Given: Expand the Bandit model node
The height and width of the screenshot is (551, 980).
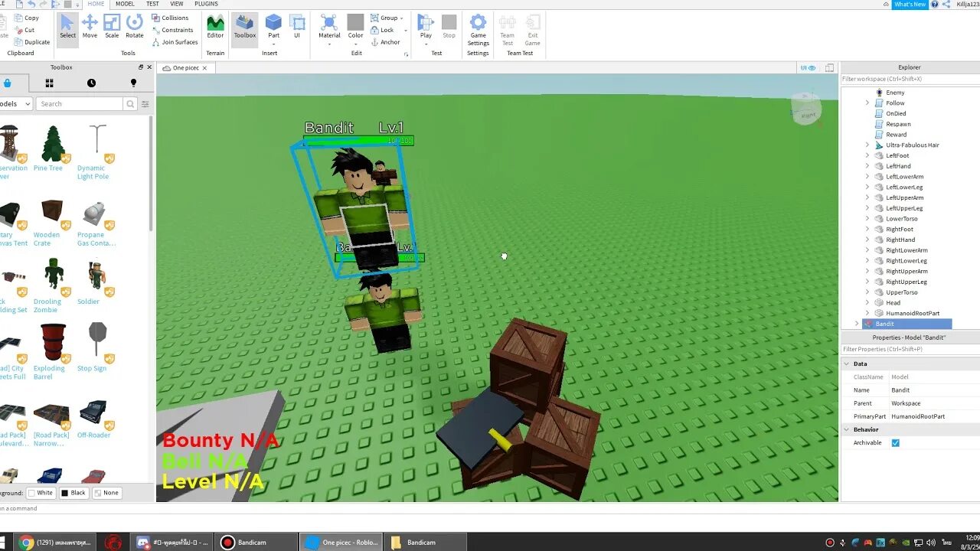Looking at the screenshot, I should coord(857,324).
